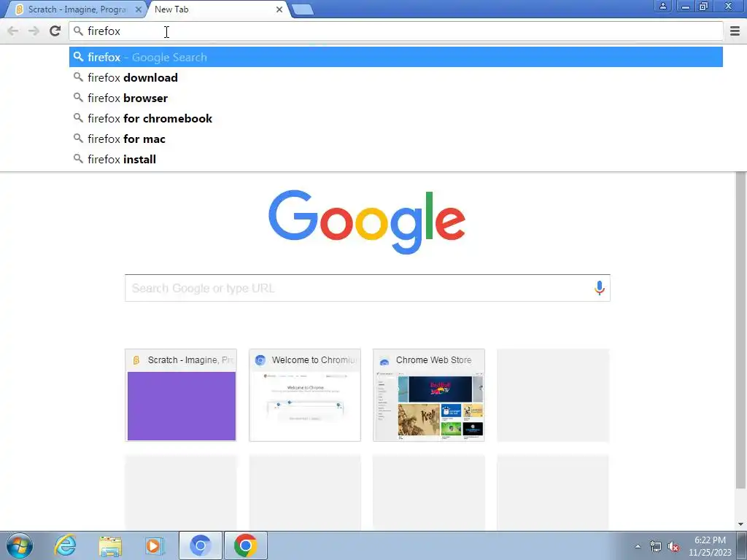Click the microphone voice search icon
Image resolution: width=747 pixels, height=560 pixels.
[x=600, y=288]
